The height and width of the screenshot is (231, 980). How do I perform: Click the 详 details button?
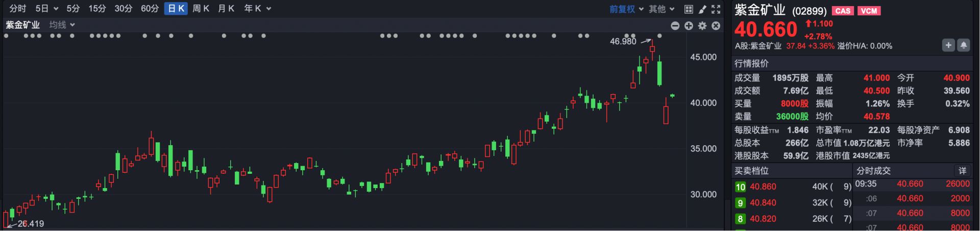(x=962, y=171)
